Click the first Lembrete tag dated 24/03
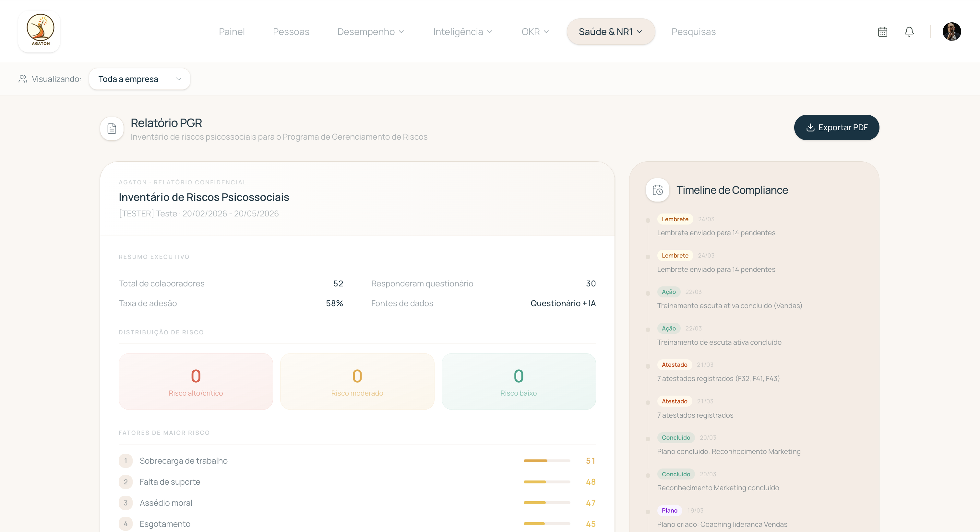 click(675, 219)
